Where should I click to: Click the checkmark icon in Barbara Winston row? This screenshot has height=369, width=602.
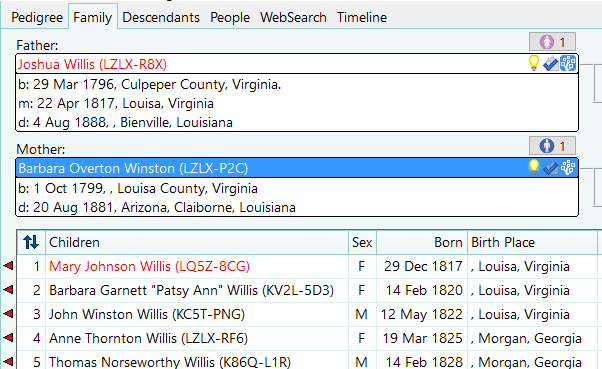[x=551, y=168]
